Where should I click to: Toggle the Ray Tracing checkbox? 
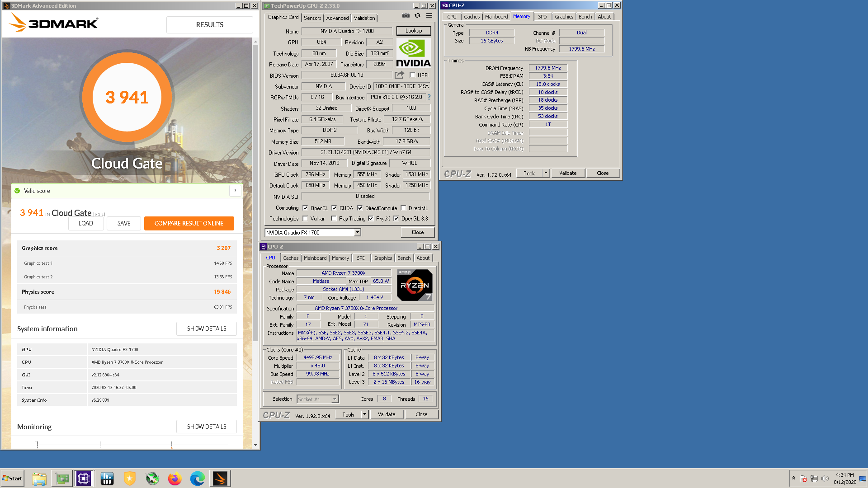pyautogui.click(x=334, y=219)
